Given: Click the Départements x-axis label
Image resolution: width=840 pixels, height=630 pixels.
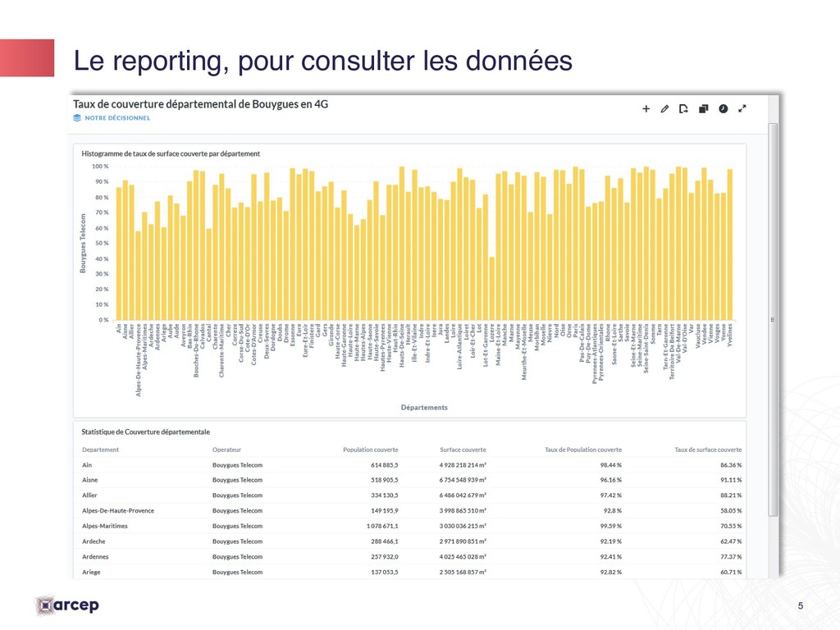Looking at the screenshot, I should (x=424, y=408).
